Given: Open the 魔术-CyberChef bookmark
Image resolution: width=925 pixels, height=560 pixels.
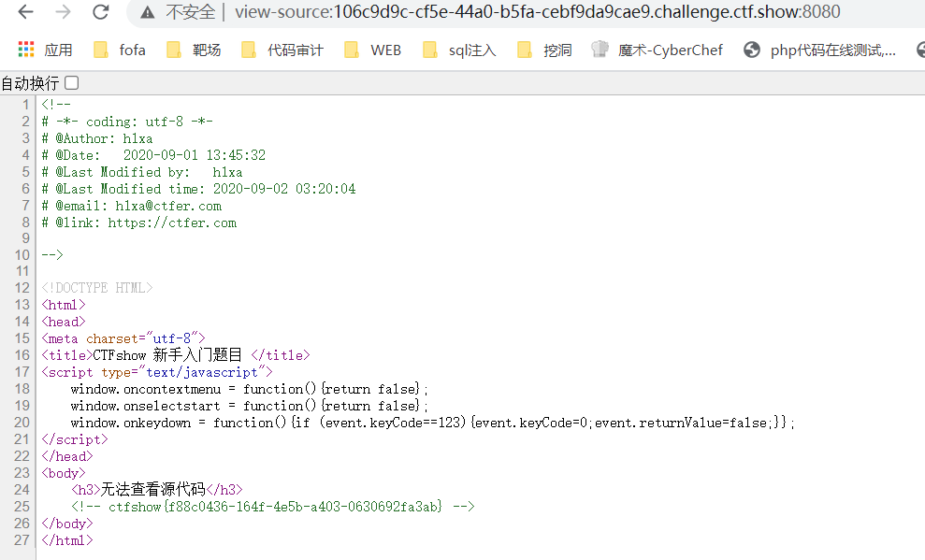Looking at the screenshot, I should (x=658, y=50).
